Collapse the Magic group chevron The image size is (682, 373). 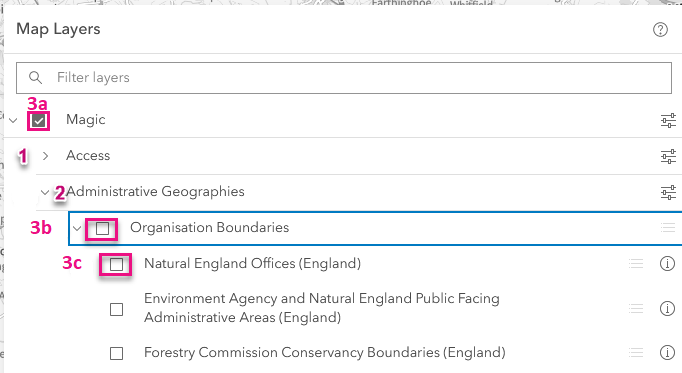13,120
